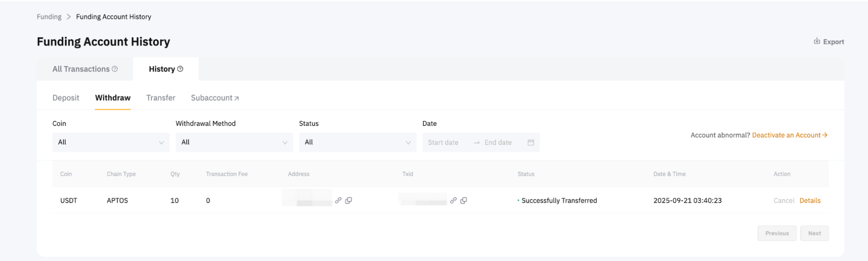868x261 pixels.
Task: Open the address link icon
Action: (x=338, y=200)
